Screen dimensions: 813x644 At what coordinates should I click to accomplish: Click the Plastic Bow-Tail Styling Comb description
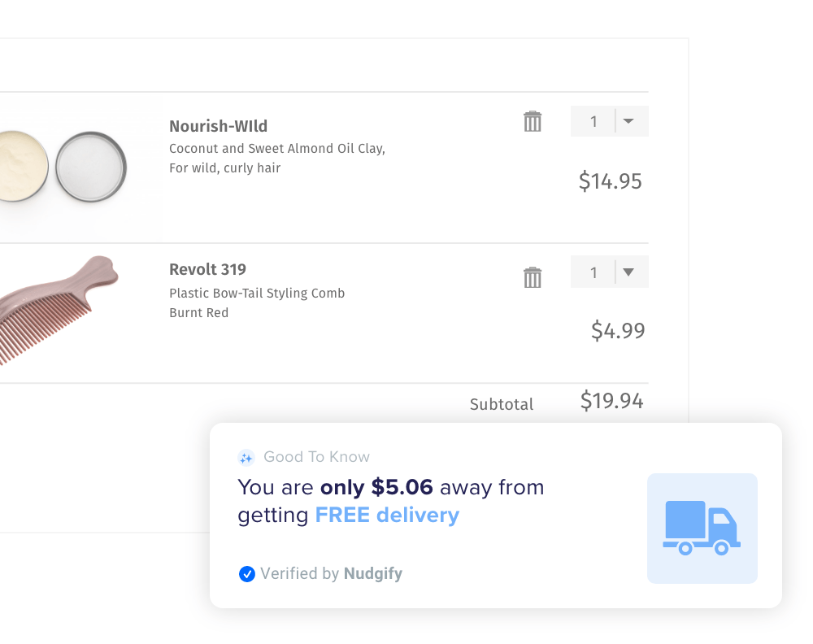click(257, 294)
